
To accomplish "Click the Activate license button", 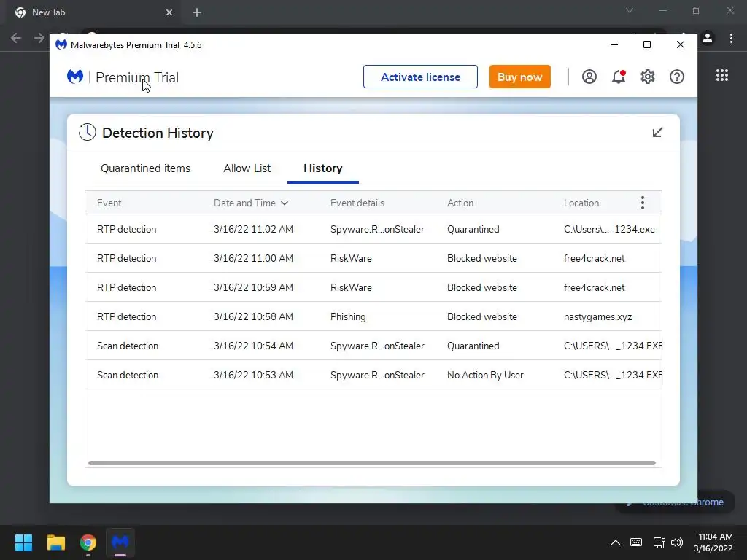I will (420, 77).
